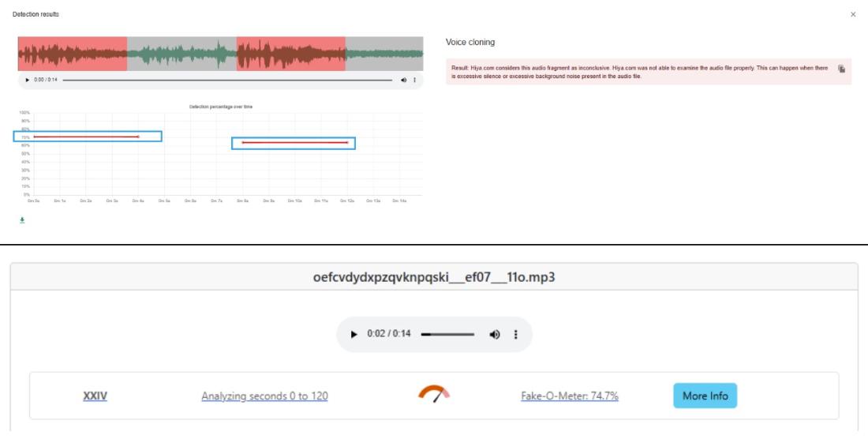
Task: Play the top audio waveform clip
Action: pos(28,80)
